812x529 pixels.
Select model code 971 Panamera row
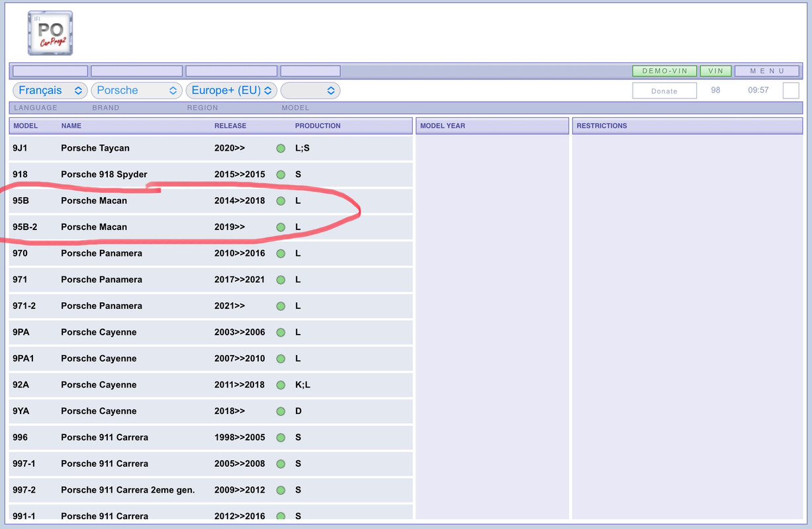211,280
